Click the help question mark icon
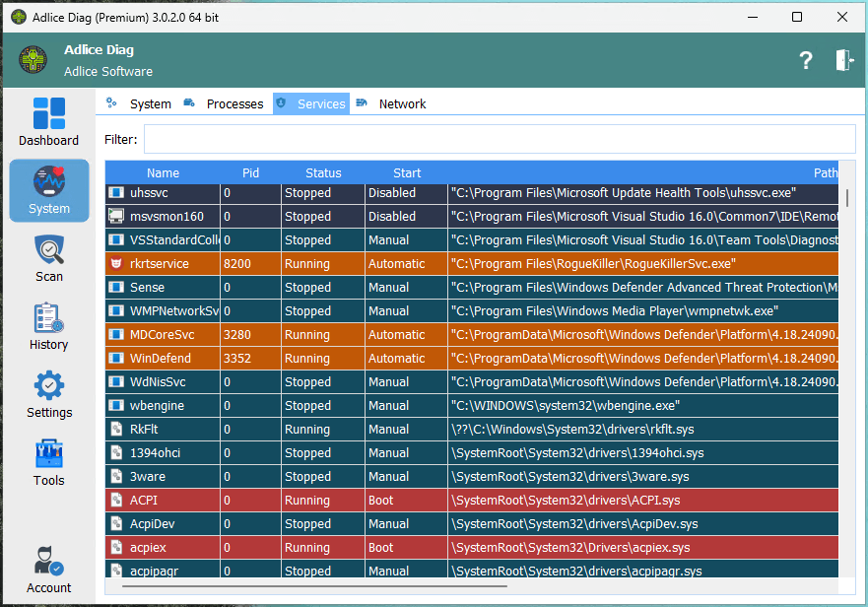 [x=805, y=60]
